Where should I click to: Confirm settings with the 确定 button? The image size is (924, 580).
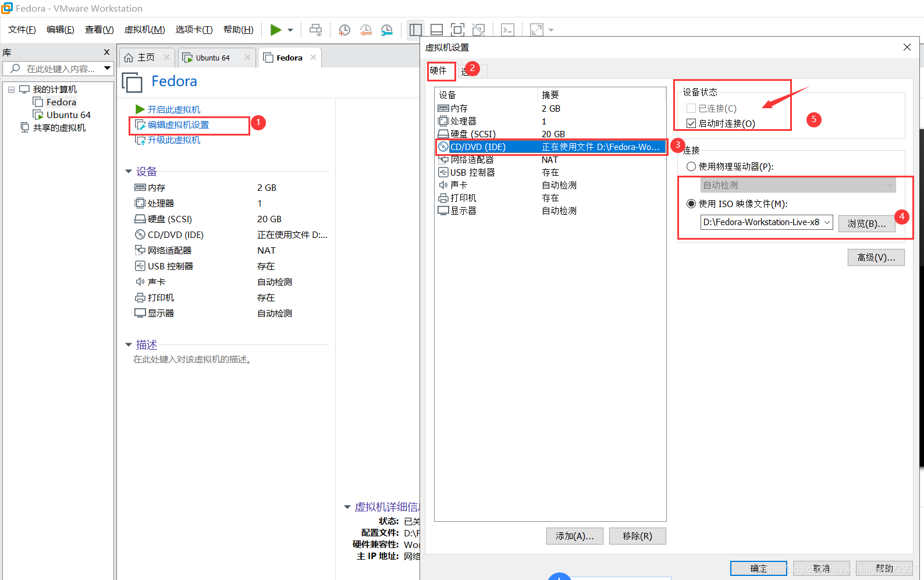click(758, 568)
